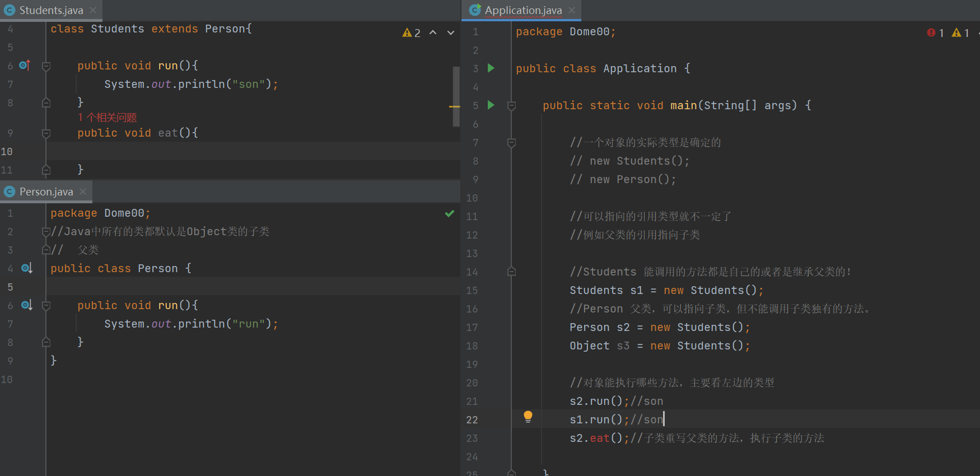Collapse the Students run() method fold
Viewport: 980px width, 476px height.
point(46,66)
